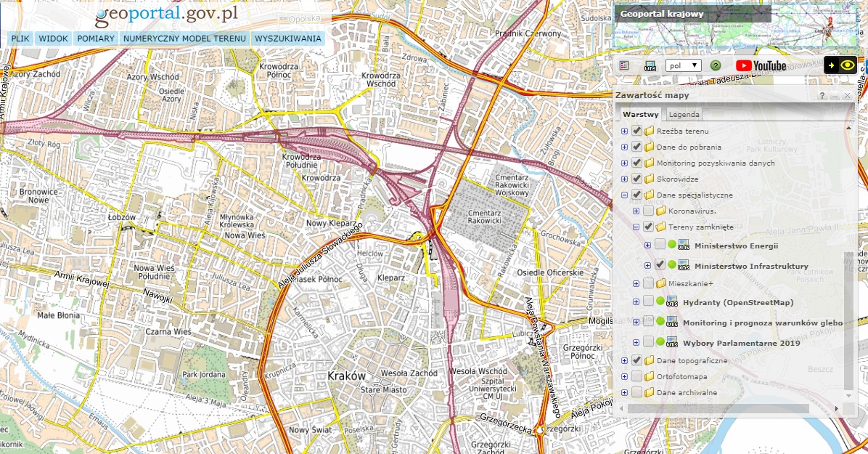This screenshot has height=454, width=868.
Task: Click the Geoportal krajowy overview map thumbnail
Action: (x=736, y=26)
